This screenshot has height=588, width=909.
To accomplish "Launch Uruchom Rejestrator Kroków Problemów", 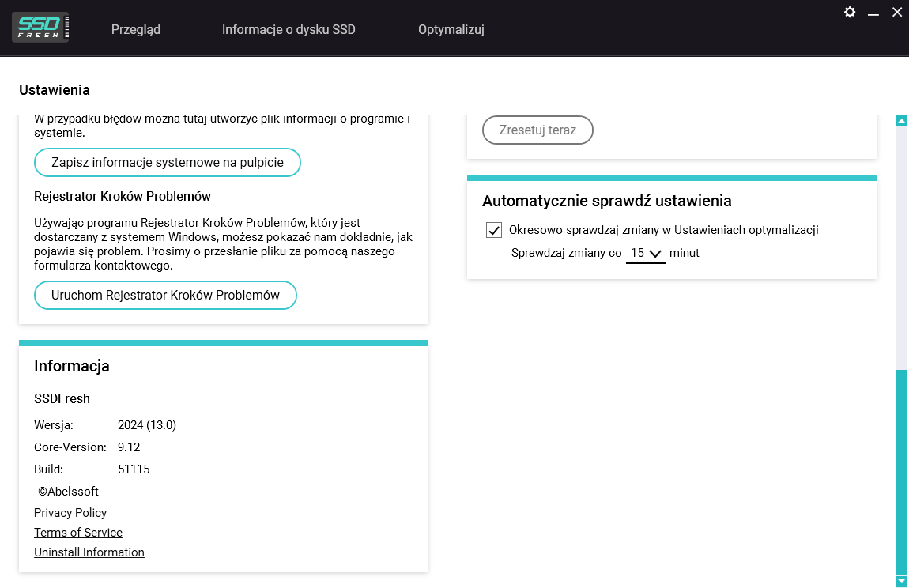I will [x=165, y=295].
